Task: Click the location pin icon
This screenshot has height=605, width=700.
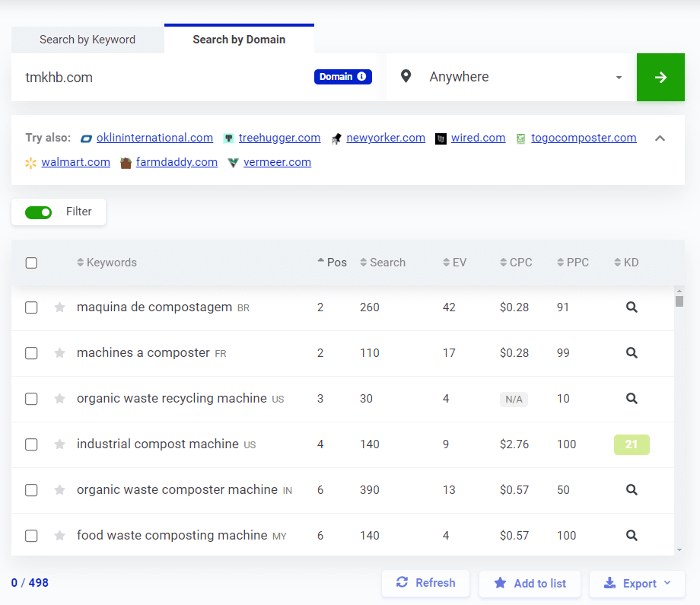Action: tap(406, 76)
